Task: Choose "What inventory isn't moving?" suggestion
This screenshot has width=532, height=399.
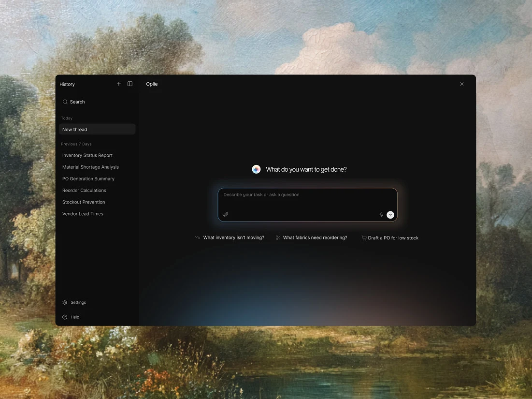Action: pyautogui.click(x=234, y=237)
